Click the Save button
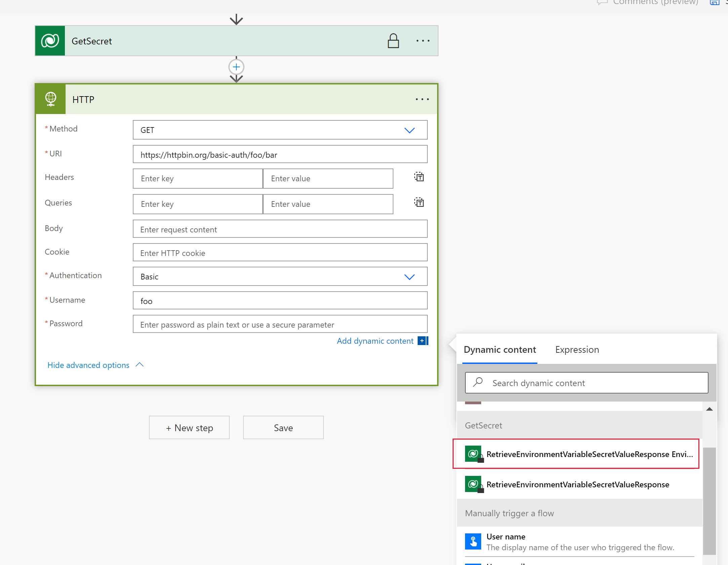Viewport: 728px width, 565px height. [x=283, y=427]
